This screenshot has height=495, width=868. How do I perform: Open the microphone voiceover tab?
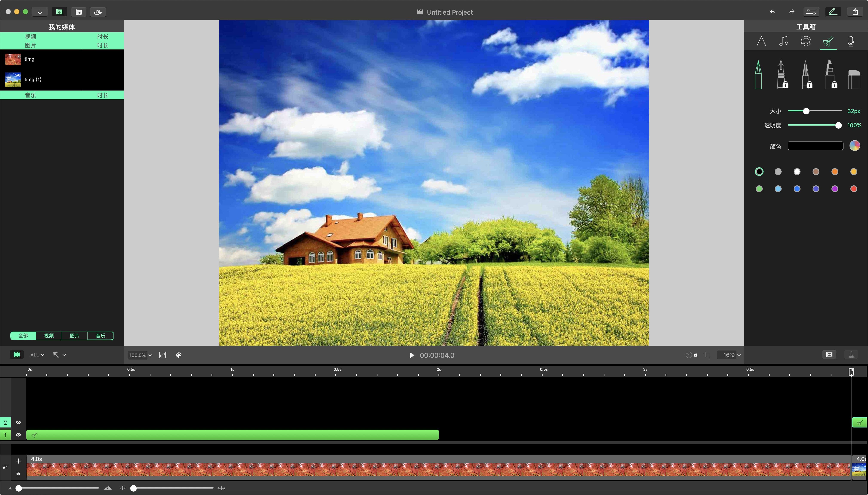(851, 41)
